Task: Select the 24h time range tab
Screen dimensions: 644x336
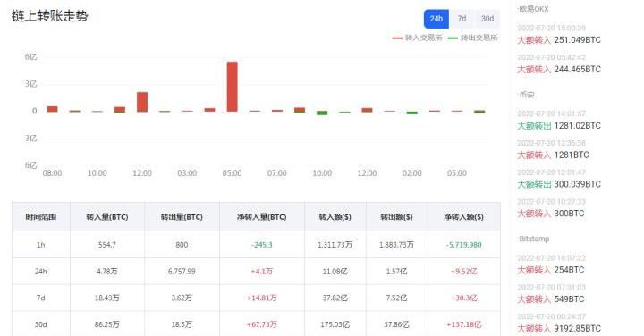Action: [x=436, y=19]
